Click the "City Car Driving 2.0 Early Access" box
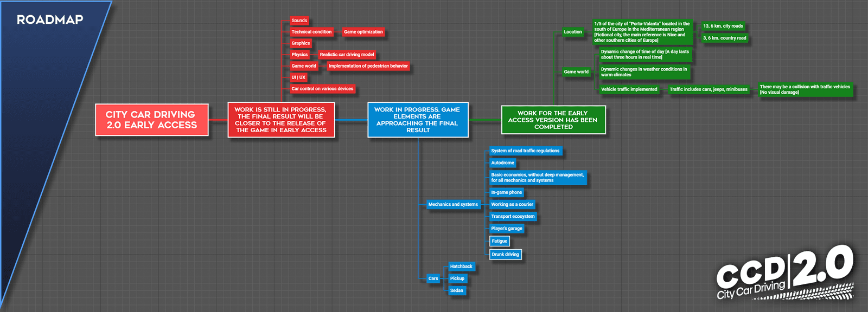The width and height of the screenshot is (868, 312). pyautogui.click(x=152, y=120)
